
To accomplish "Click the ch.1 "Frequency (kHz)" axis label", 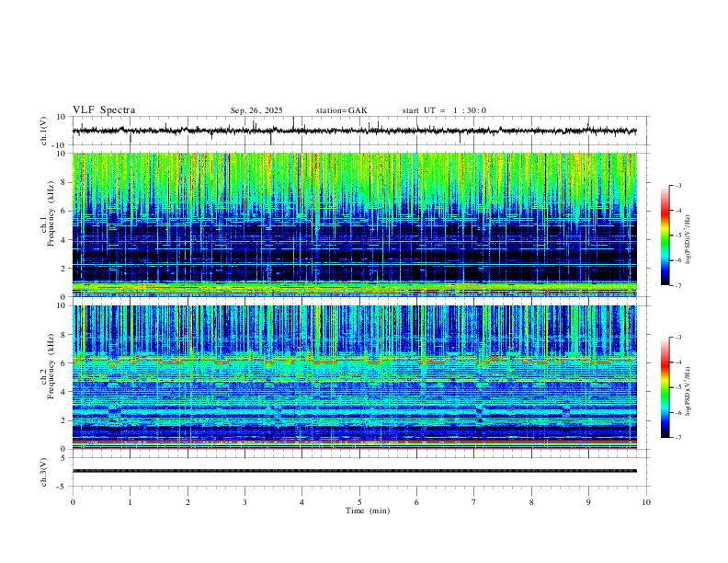I will click(51, 213).
